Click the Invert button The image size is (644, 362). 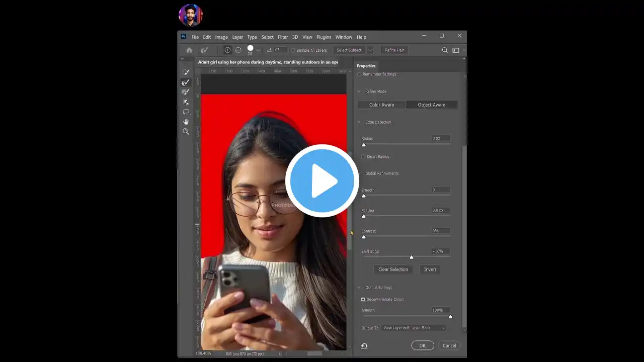(430, 269)
